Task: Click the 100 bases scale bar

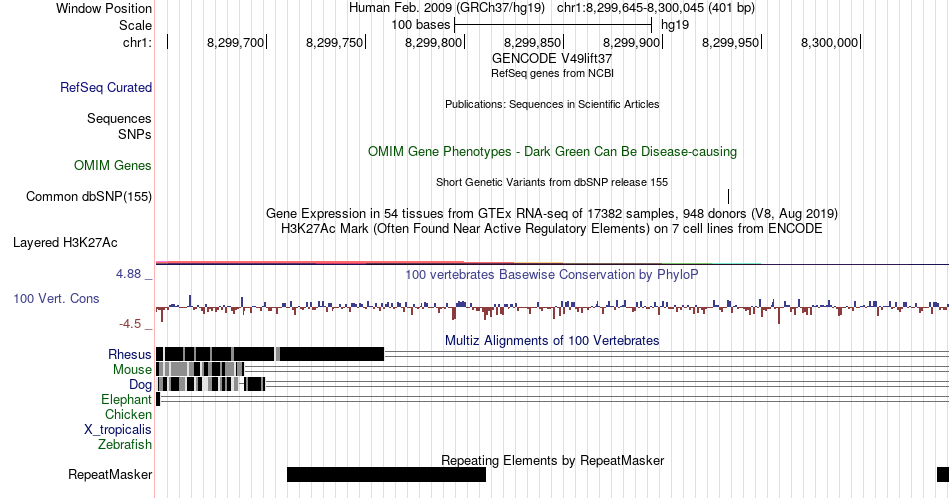Action: click(553, 25)
